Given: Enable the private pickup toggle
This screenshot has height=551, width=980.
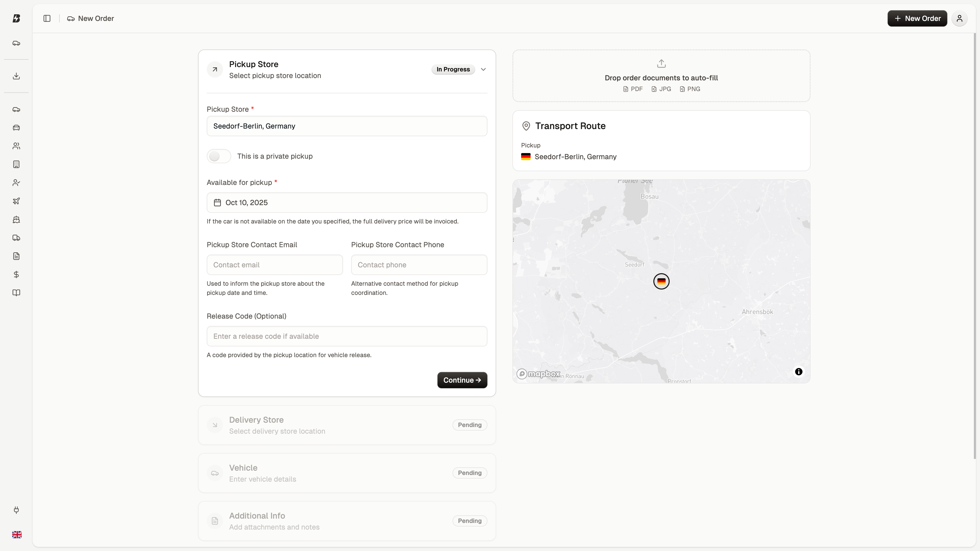Looking at the screenshot, I should click(x=219, y=156).
